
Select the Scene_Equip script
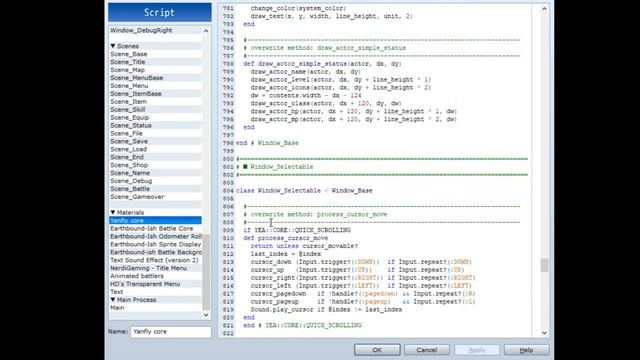tap(156, 118)
